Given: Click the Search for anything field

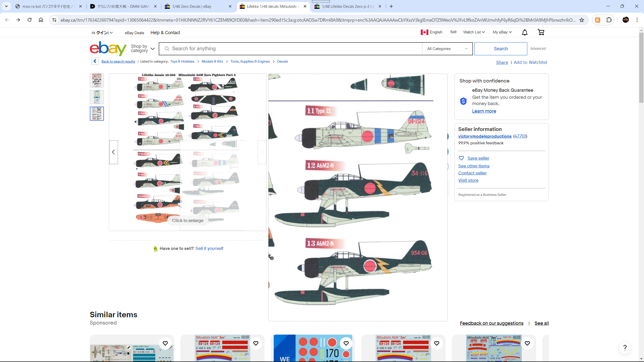Looking at the screenshot, I should click(x=292, y=49).
